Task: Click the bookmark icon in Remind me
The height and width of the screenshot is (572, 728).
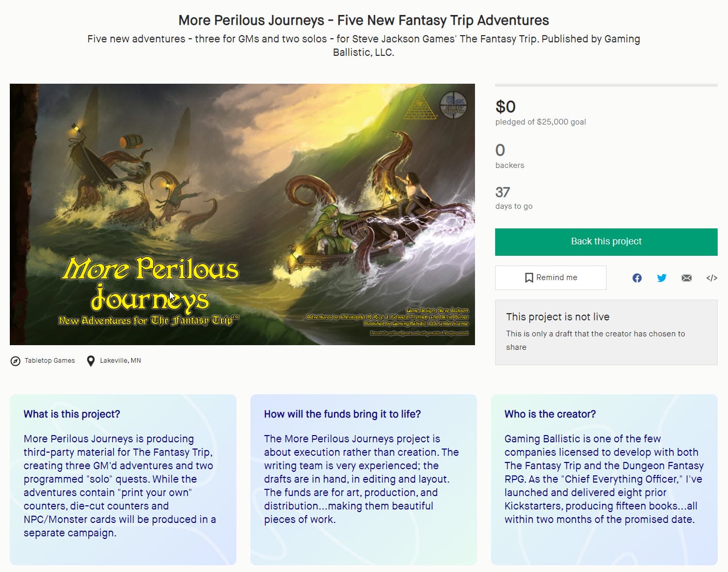Action: [529, 278]
